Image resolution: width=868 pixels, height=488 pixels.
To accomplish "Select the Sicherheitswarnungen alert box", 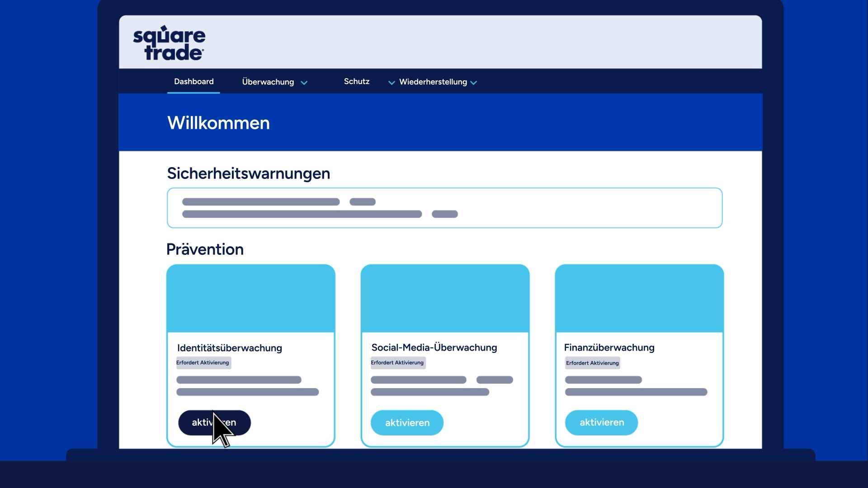I will coord(445,208).
